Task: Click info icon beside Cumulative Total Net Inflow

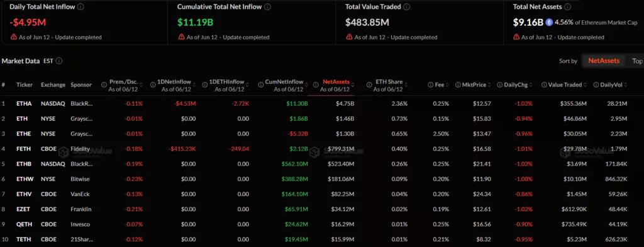Action: tap(267, 7)
